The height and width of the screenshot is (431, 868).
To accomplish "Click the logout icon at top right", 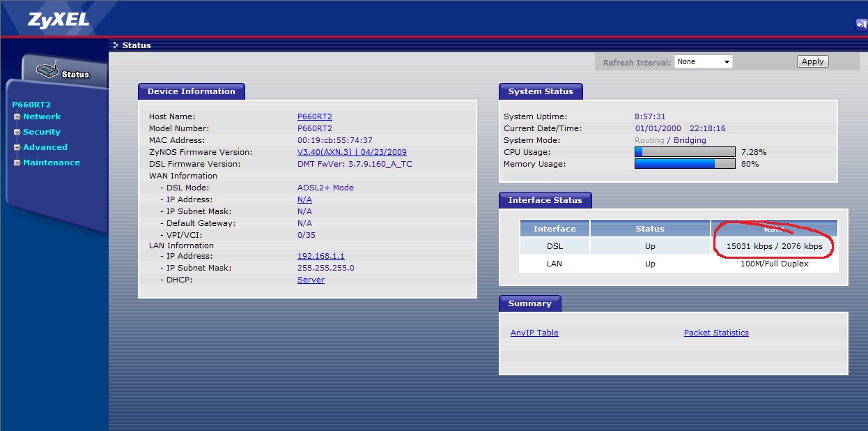I will pos(862,24).
